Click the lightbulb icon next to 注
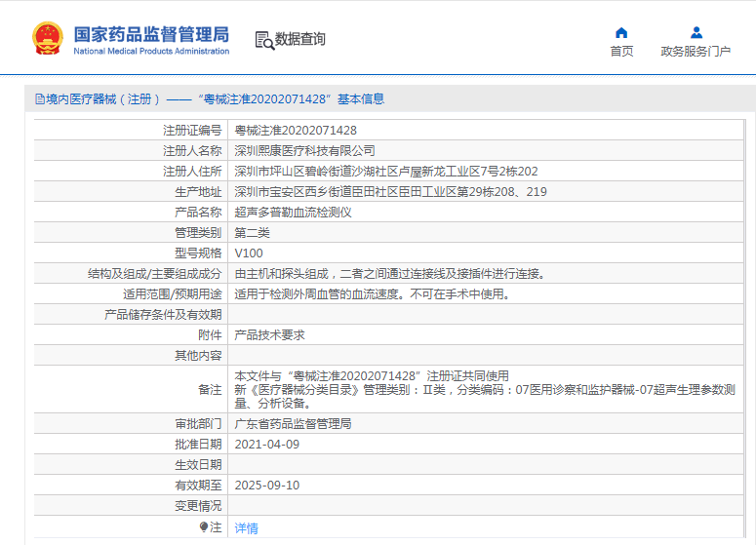Screen dimensions: 756x545 pos(204,527)
